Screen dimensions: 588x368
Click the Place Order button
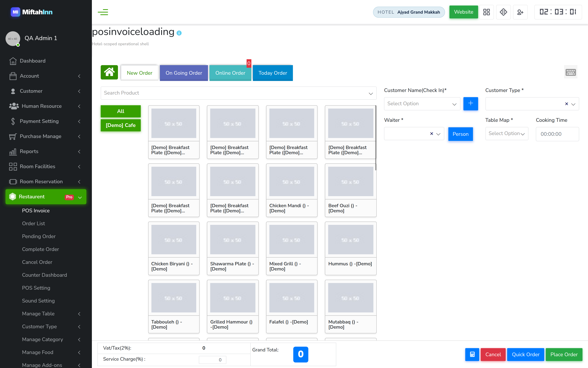(x=564, y=354)
